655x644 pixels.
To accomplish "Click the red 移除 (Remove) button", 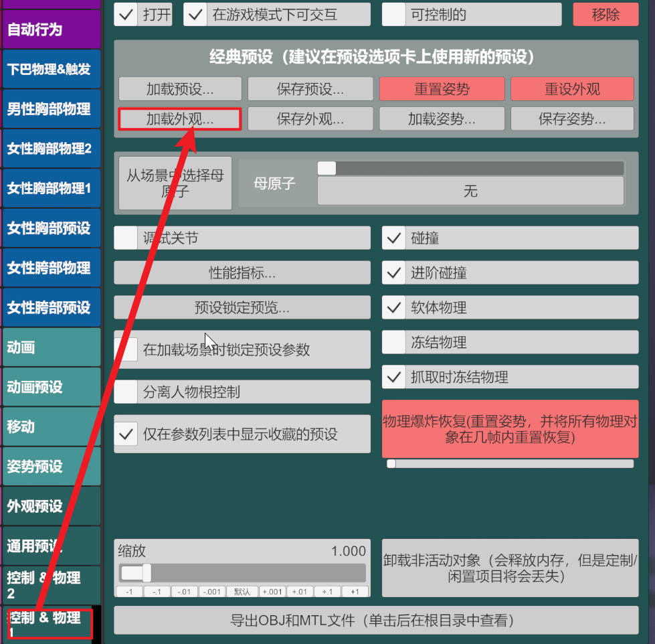I will [x=605, y=14].
